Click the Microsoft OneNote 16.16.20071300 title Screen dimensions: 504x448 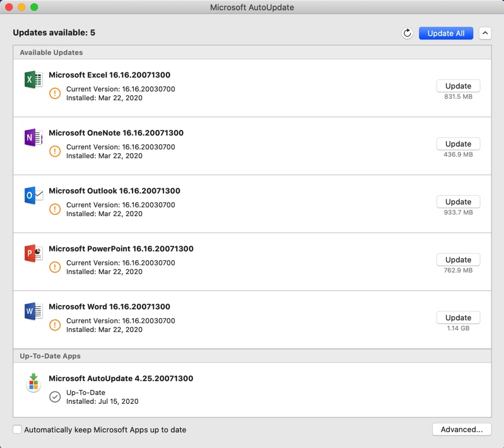116,132
